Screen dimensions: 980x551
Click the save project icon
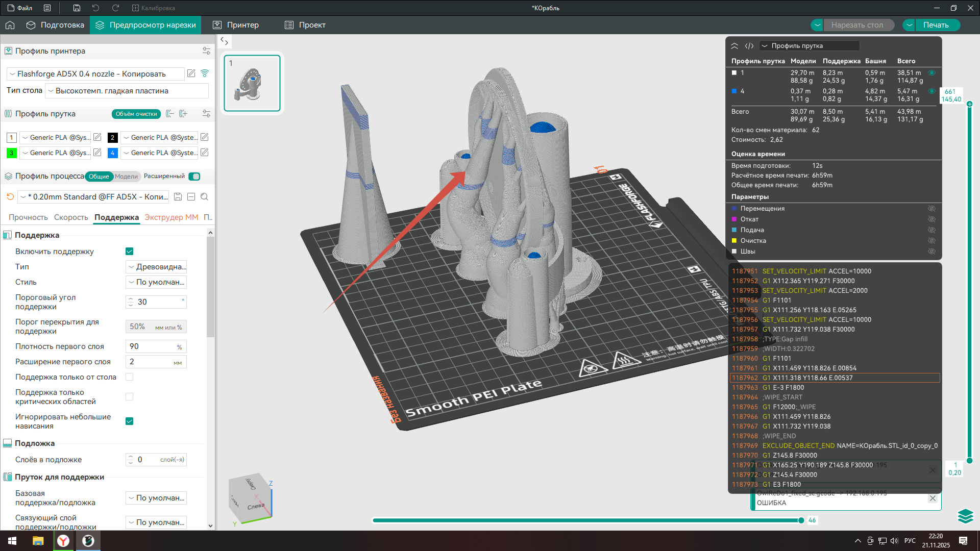[77, 8]
